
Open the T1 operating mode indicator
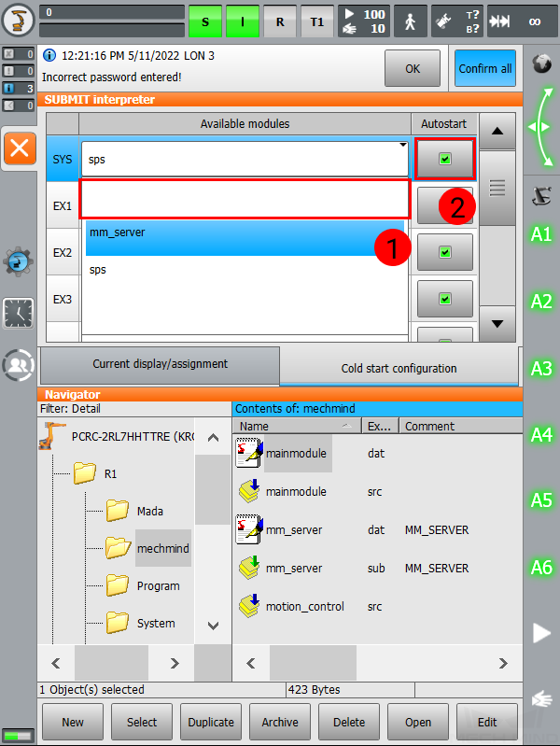click(x=317, y=21)
